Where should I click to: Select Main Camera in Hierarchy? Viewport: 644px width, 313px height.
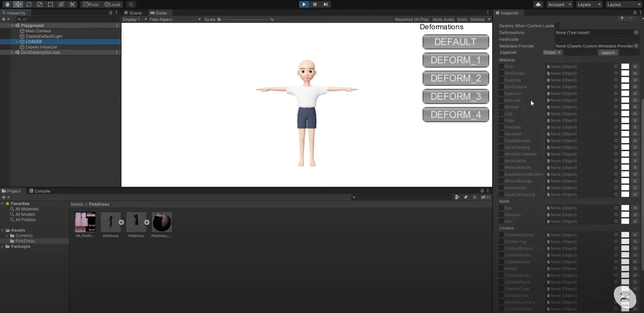[x=38, y=31]
